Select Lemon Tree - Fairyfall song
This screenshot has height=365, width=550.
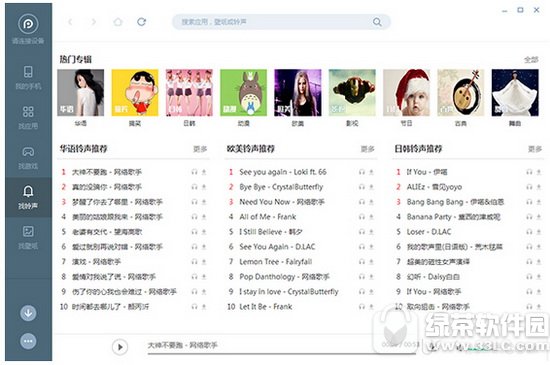pyautogui.click(x=275, y=262)
